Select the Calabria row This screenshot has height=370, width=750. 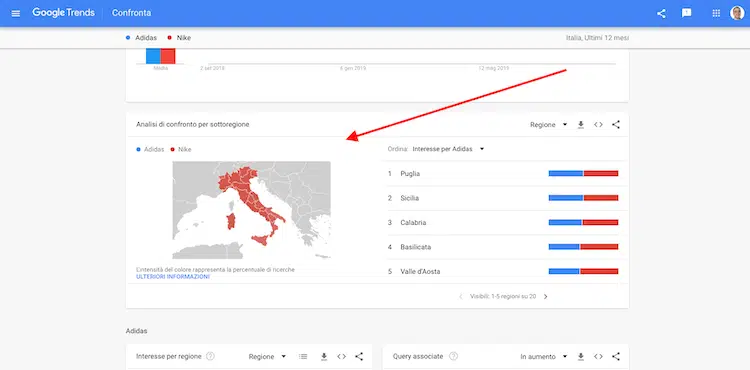(503, 222)
